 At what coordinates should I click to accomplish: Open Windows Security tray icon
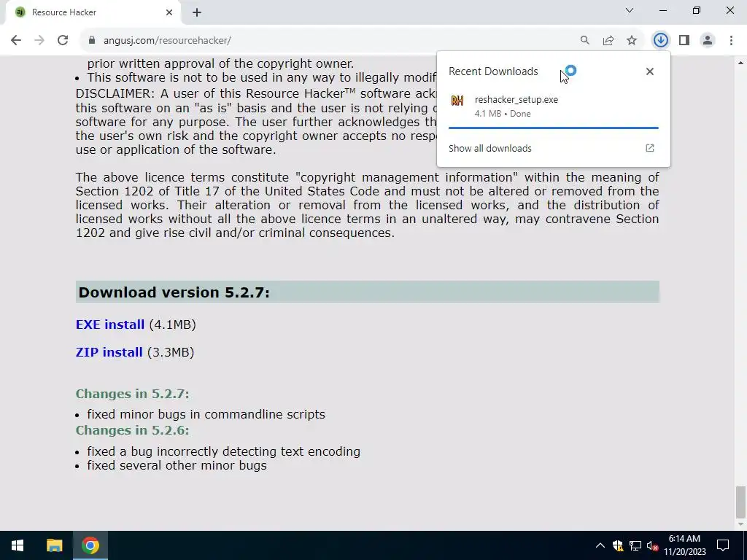(618, 545)
